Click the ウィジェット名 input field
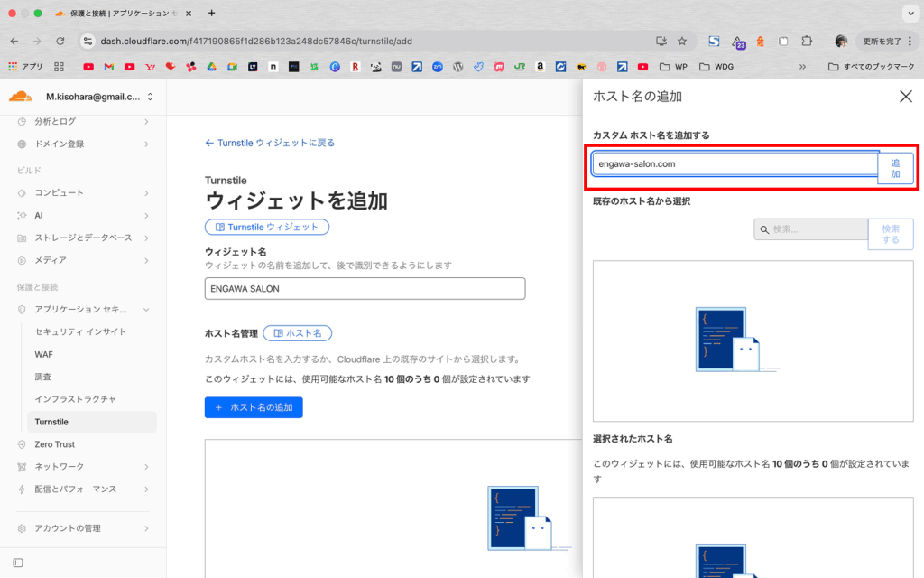The height and width of the screenshot is (578, 924). (x=365, y=288)
